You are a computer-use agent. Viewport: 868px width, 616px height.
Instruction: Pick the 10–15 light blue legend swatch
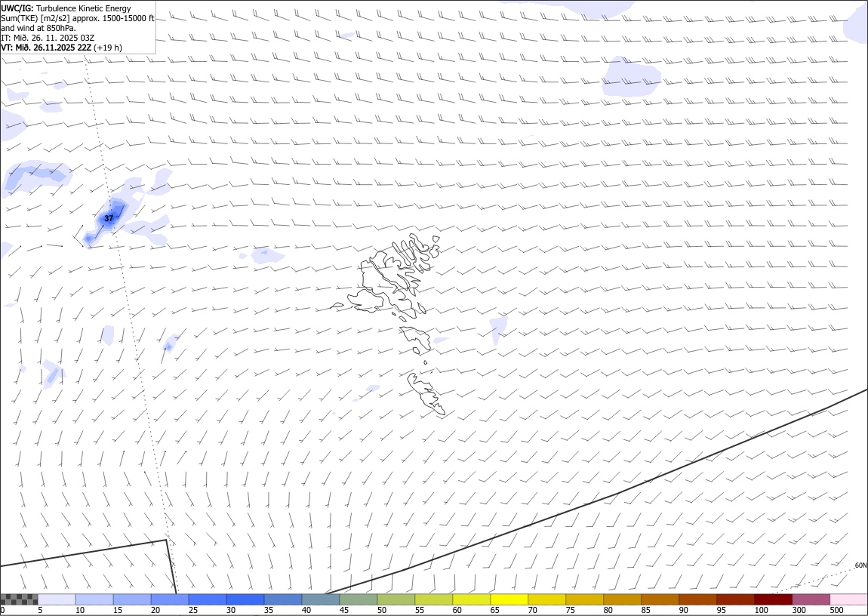coord(94,599)
